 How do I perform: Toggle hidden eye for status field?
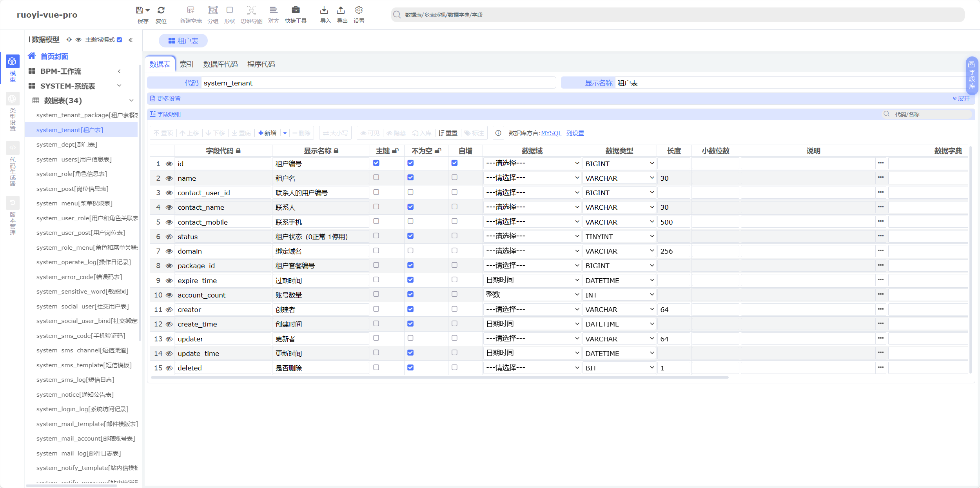(169, 237)
